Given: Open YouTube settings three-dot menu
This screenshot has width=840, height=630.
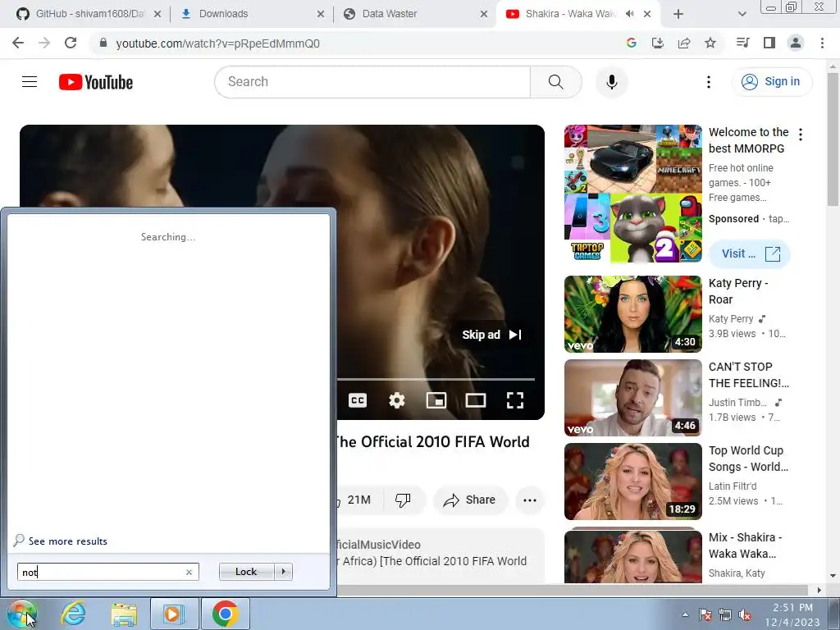Looking at the screenshot, I should tap(709, 82).
